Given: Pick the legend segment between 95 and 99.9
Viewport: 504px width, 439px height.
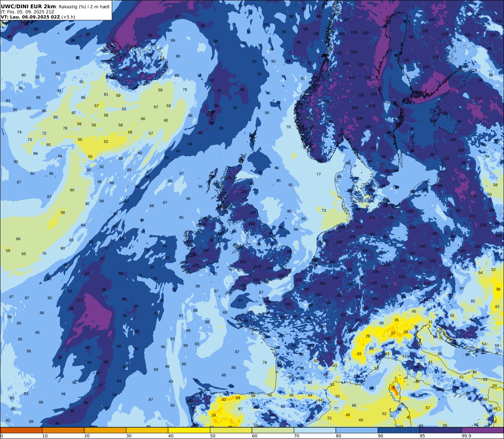Looking at the screenshot, I should click(x=440, y=430).
